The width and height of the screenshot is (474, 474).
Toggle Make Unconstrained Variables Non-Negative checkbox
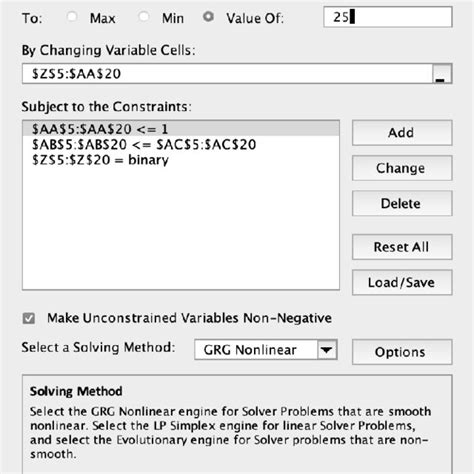tap(29, 318)
